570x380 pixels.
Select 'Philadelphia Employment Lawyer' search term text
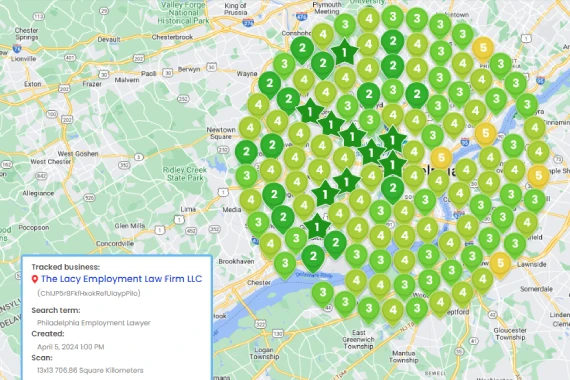pyautogui.click(x=94, y=323)
